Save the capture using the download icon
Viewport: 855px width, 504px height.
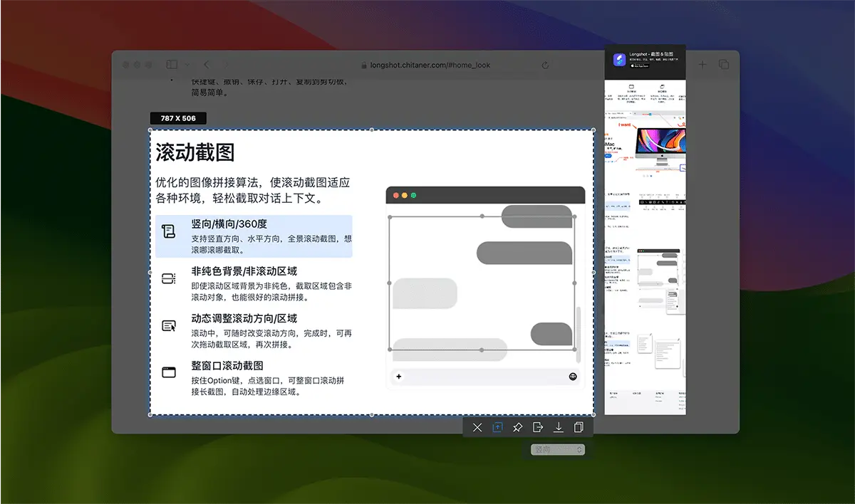click(x=559, y=427)
